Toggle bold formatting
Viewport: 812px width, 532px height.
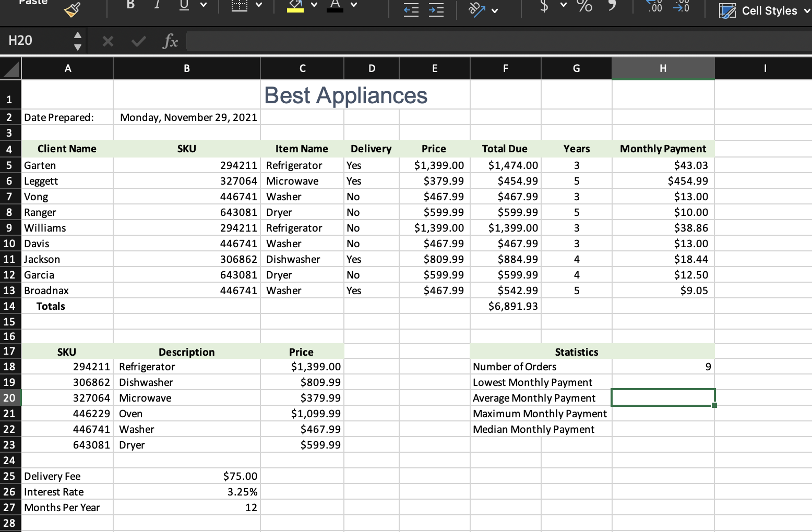pos(130,5)
